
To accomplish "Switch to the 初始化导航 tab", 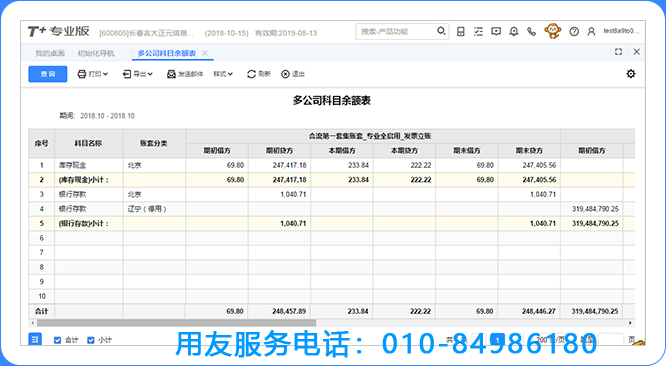I will [x=96, y=53].
